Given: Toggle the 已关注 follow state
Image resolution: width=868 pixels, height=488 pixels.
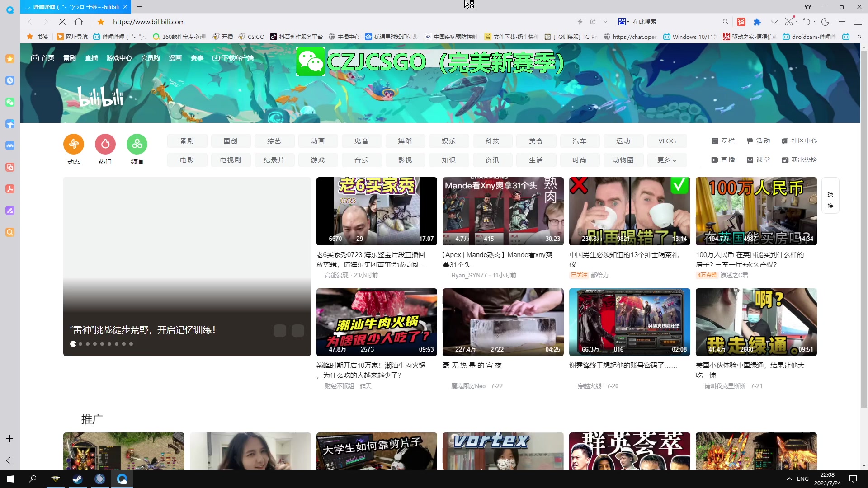Looking at the screenshot, I should coord(579,275).
